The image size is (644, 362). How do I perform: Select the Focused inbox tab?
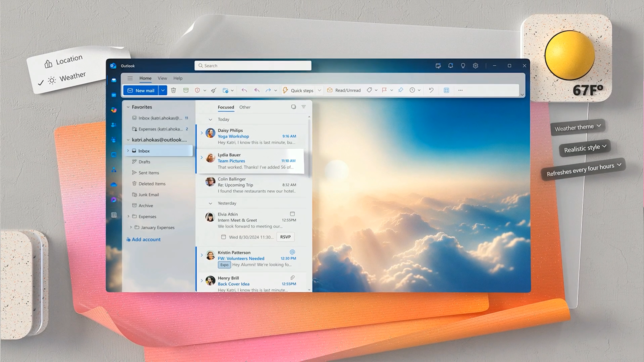tap(226, 107)
